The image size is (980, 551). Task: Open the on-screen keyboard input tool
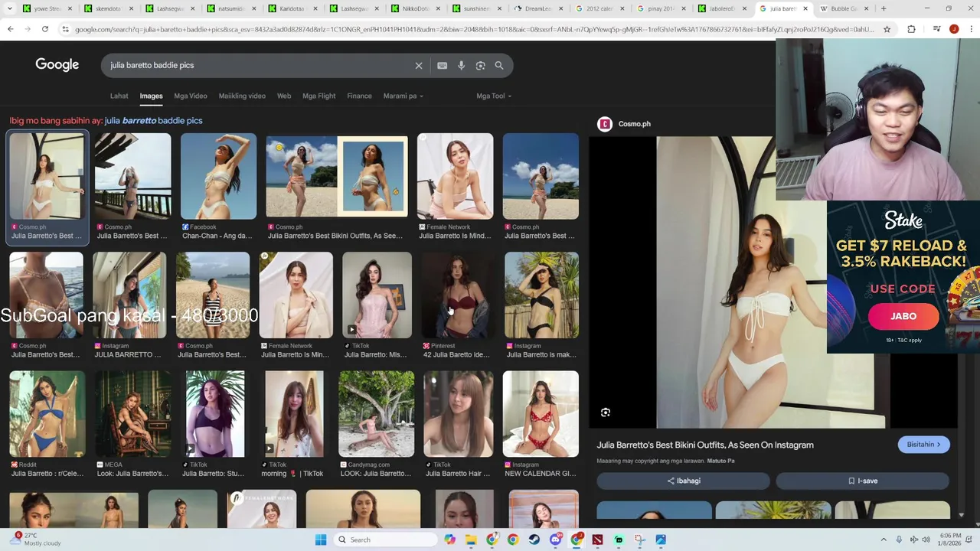[x=442, y=66]
